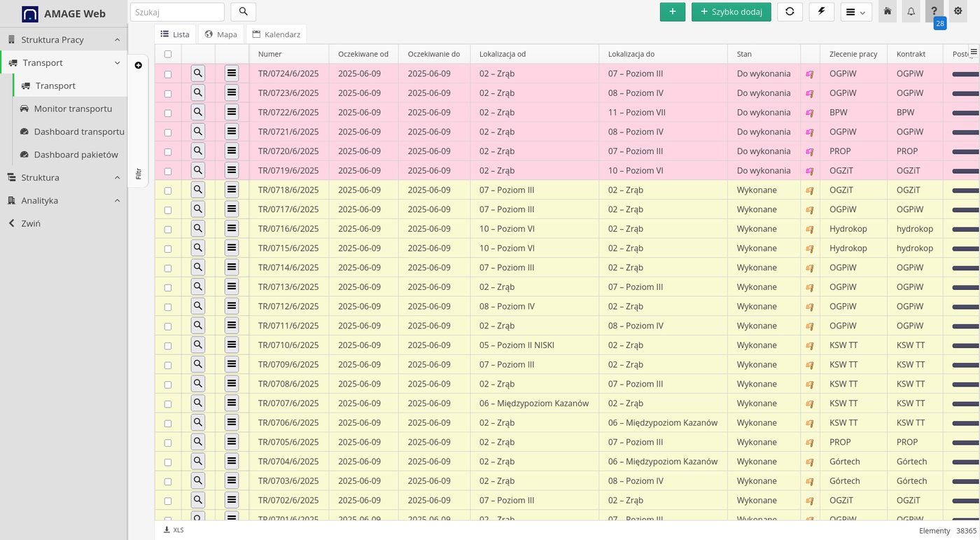The height and width of the screenshot is (540, 980).
Task: Refresh the transport list
Action: coord(790,12)
